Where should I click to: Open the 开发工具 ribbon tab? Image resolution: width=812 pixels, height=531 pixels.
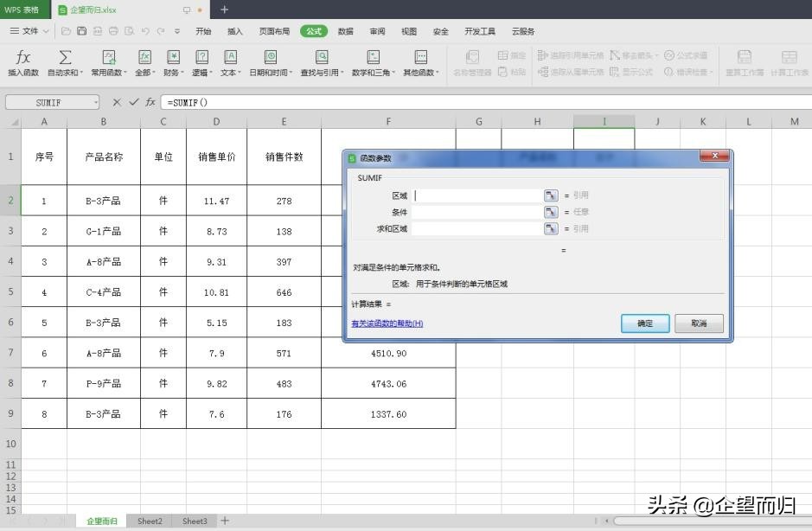pyautogui.click(x=480, y=31)
